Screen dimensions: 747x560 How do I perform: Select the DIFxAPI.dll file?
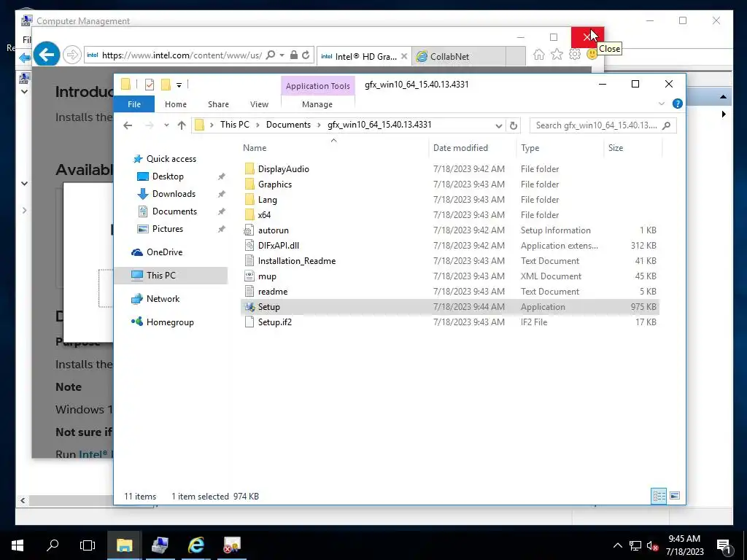pos(278,245)
